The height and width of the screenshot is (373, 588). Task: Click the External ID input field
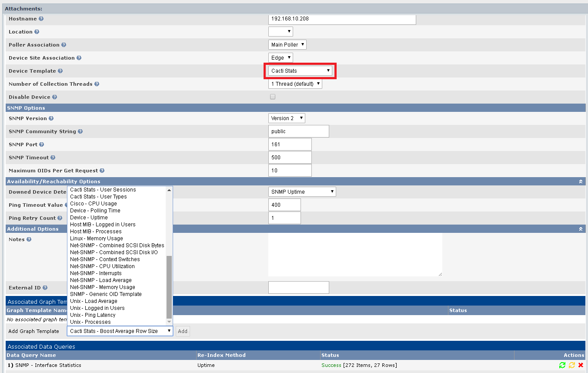tap(299, 287)
